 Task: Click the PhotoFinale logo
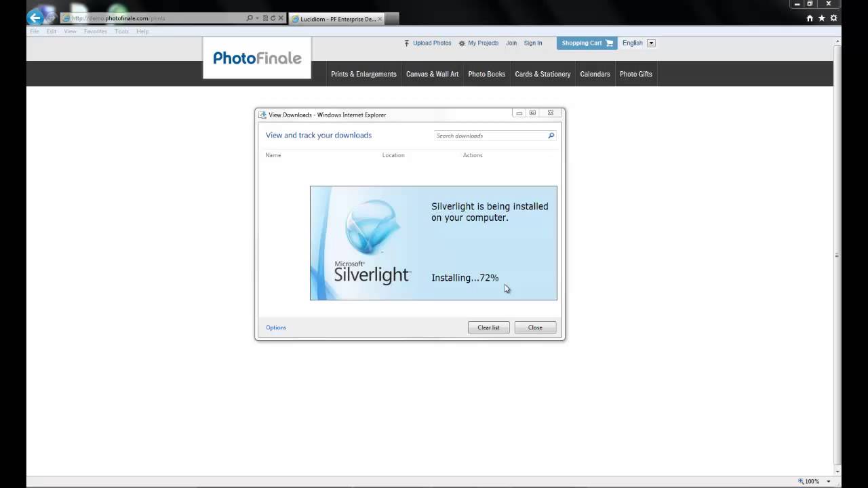[x=257, y=58]
